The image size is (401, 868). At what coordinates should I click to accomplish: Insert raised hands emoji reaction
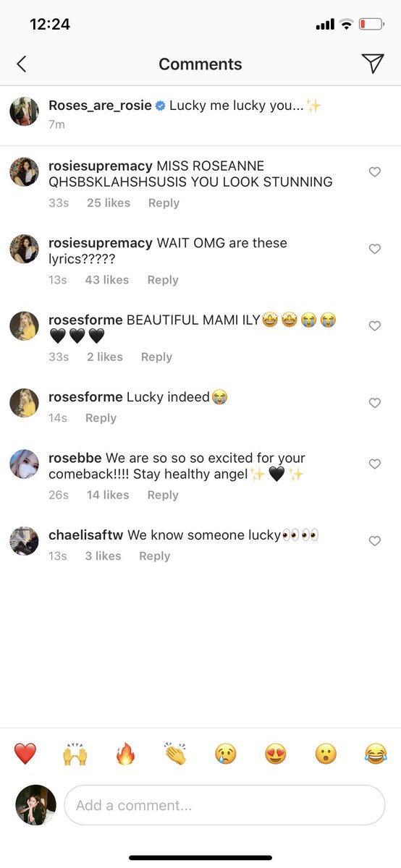pyautogui.click(x=75, y=754)
